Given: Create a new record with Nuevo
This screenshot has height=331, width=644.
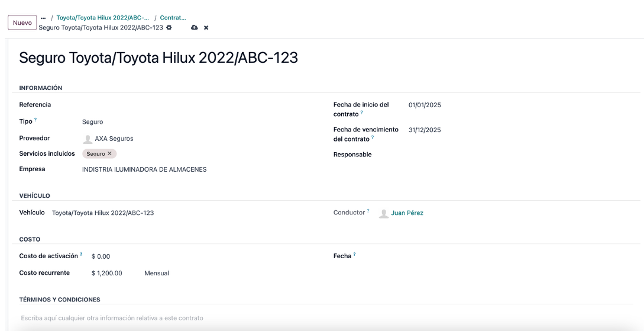Looking at the screenshot, I should 22,23.
